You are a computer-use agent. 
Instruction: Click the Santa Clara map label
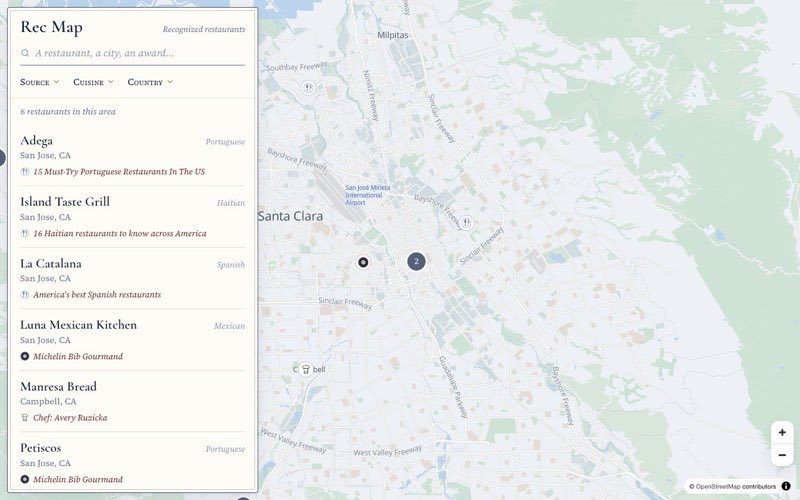[x=290, y=216]
